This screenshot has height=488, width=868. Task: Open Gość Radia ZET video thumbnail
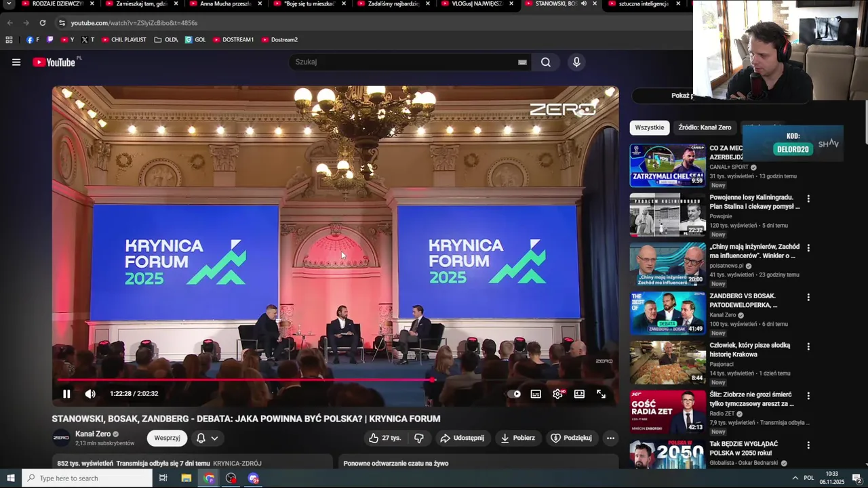(x=668, y=412)
